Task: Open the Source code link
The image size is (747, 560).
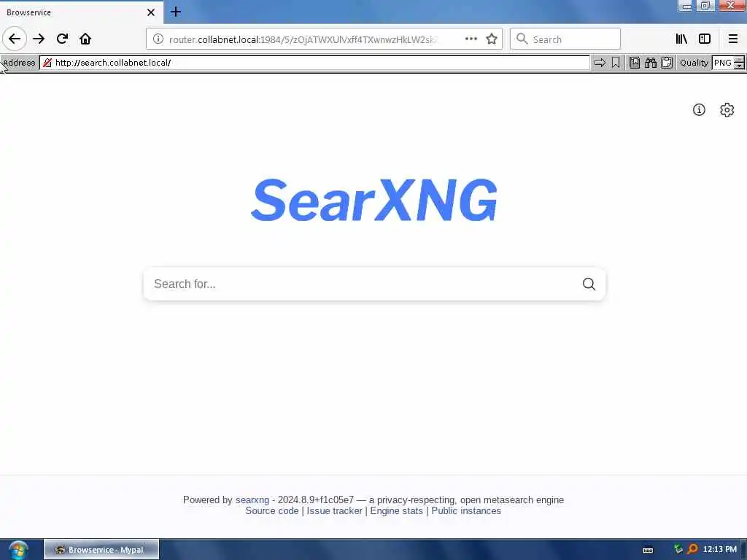Action: [272, 511]
